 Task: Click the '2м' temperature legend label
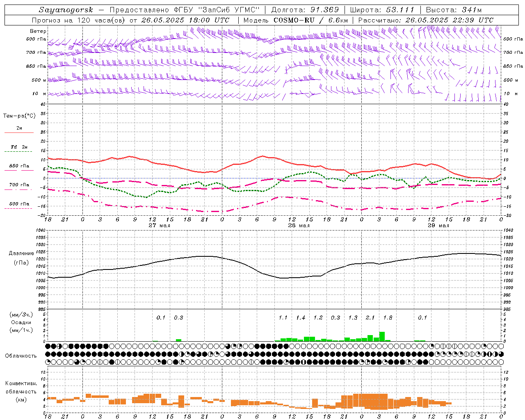[x=19, y=128]
